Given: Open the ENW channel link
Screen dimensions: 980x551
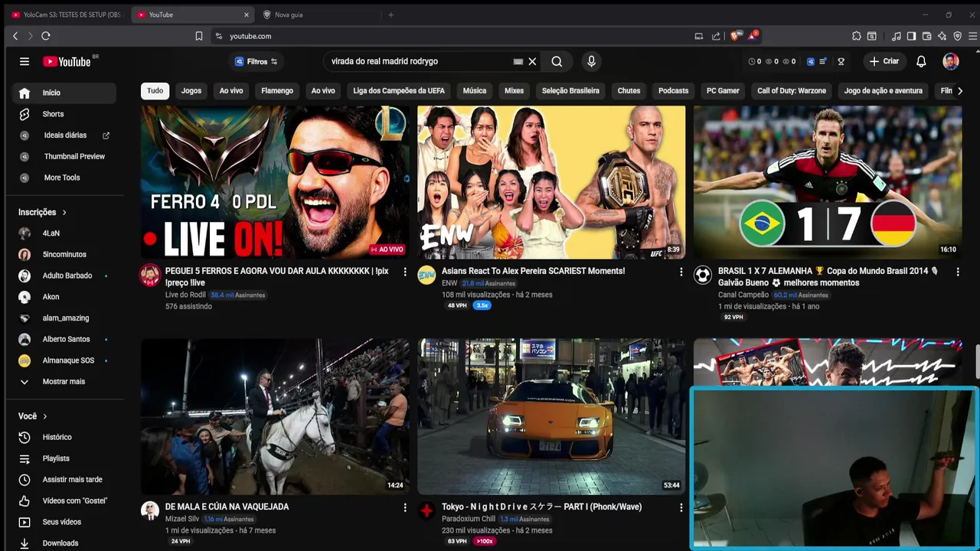Looking at the screenshot, I should pos(449,283).
